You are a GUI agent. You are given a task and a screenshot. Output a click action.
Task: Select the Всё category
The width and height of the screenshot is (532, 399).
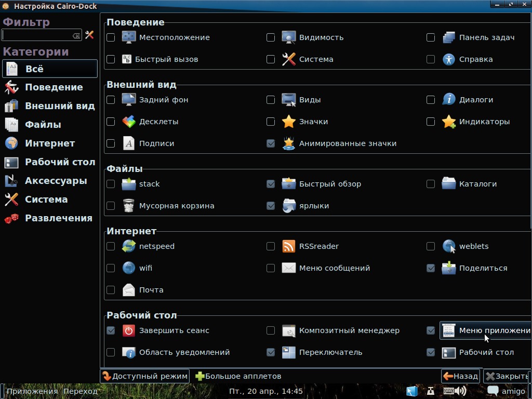tap(50, 69)
